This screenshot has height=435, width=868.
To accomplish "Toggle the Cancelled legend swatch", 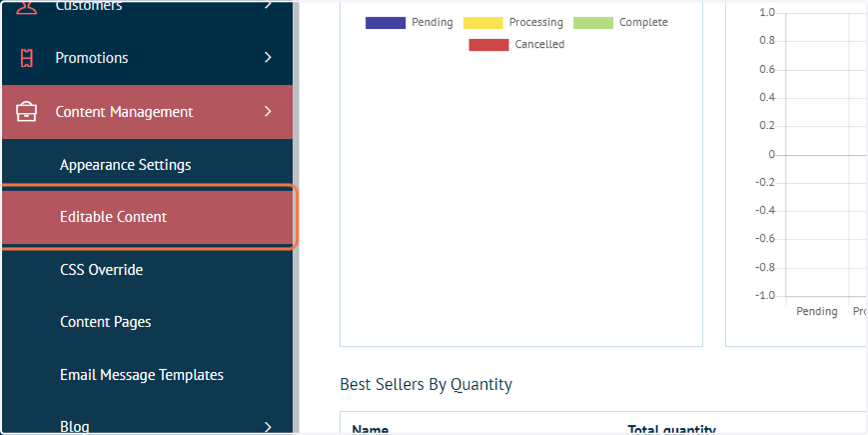I will 489,45.
